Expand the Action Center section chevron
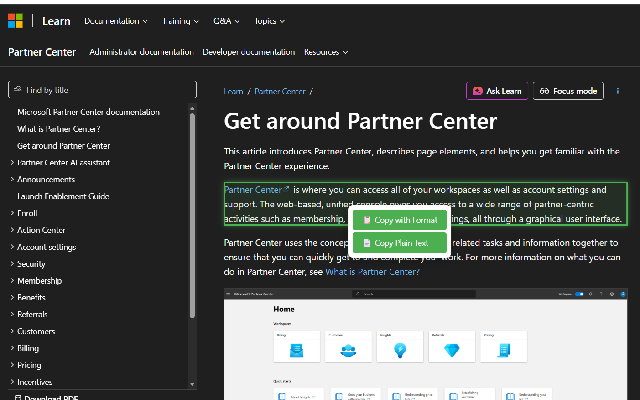The height and width of the screenshot is (400, 640). point(12,230)
